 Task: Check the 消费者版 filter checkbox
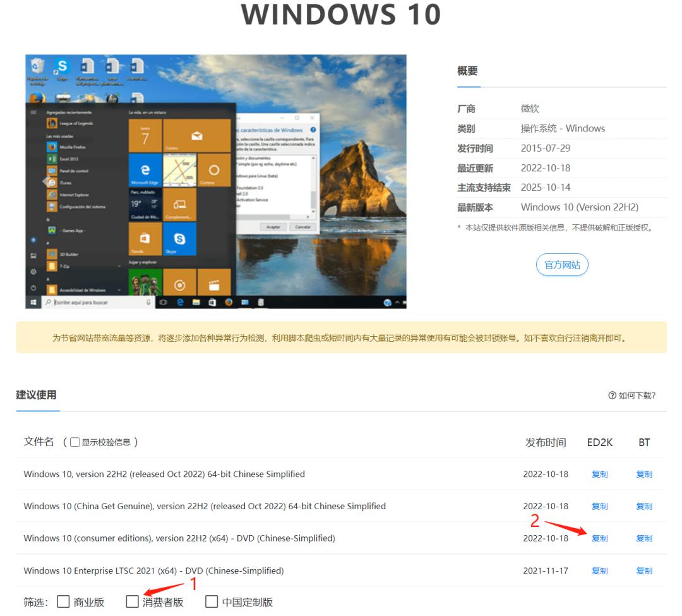[132, 601]
